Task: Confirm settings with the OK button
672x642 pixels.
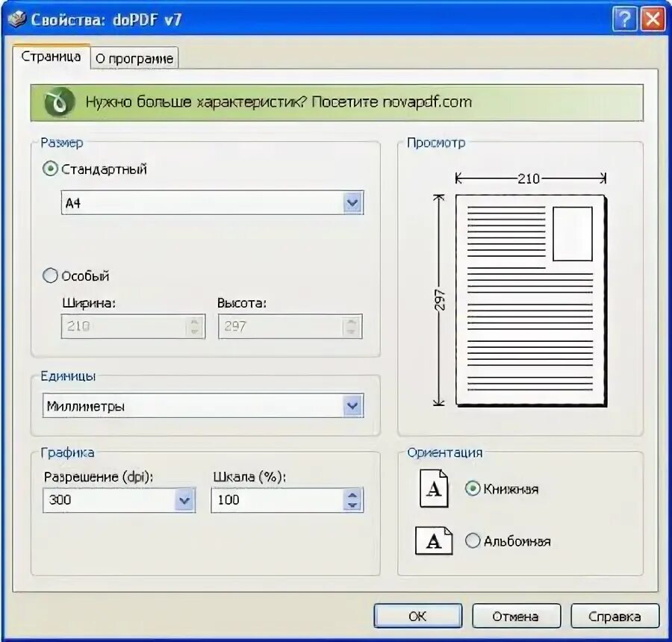Action: [x=418, y=616]
